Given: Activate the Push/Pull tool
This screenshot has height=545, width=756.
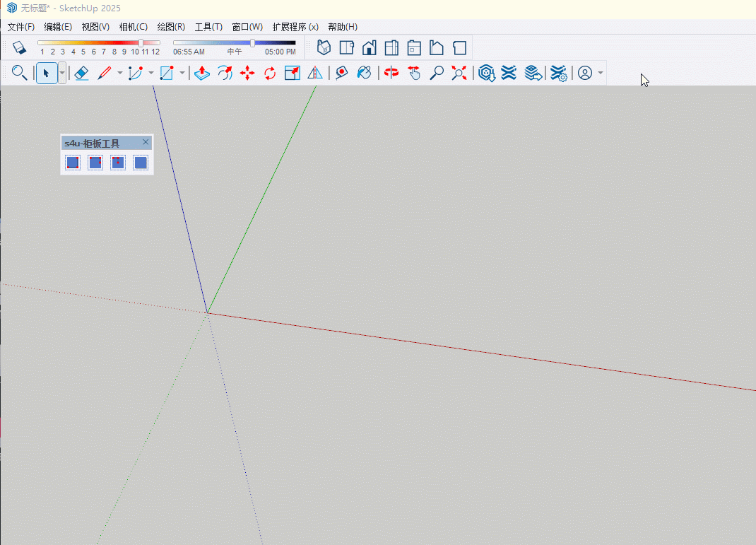Looking at the screenshot, I should pyautogui.click(x=202, y=73).
